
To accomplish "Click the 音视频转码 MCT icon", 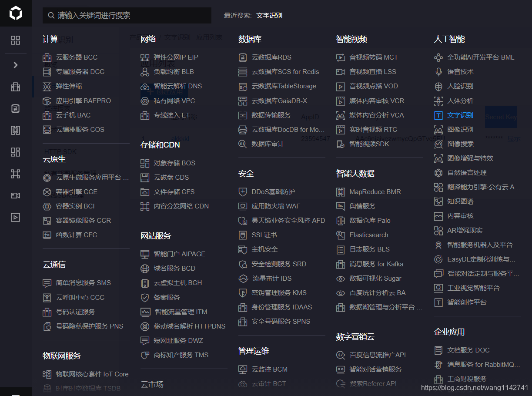I will 341,57.
